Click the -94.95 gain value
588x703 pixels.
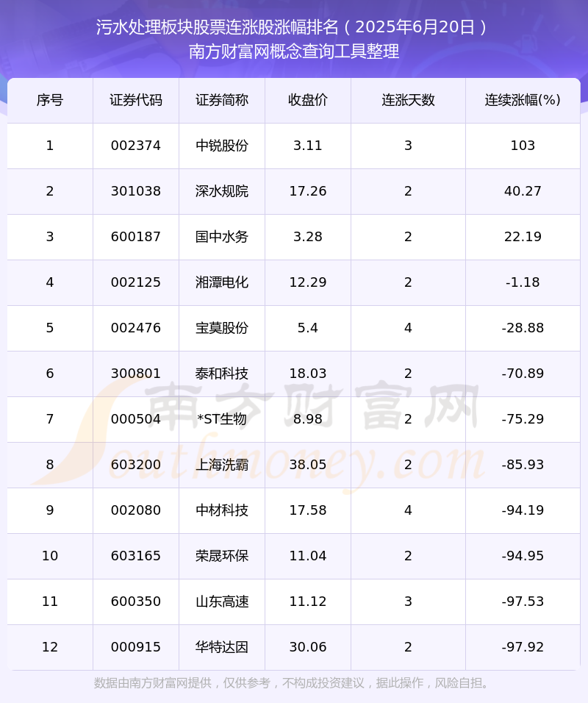[x=523, y=556]
